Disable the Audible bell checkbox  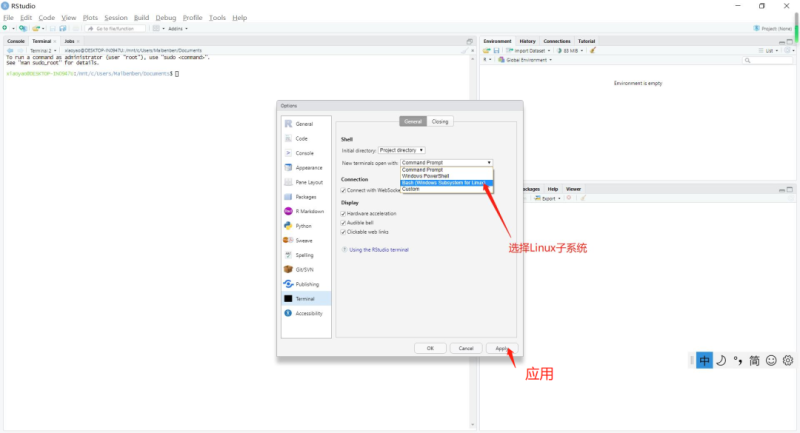[344, 223]
